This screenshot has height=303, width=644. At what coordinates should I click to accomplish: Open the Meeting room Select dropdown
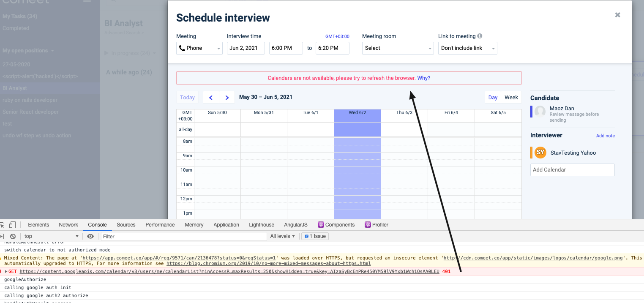tap(398, 48)
